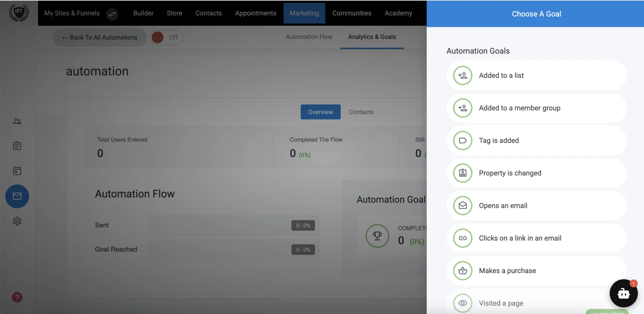
Task: Open the Builder menu
Action: pyautogui.click(x=143, y=13)
